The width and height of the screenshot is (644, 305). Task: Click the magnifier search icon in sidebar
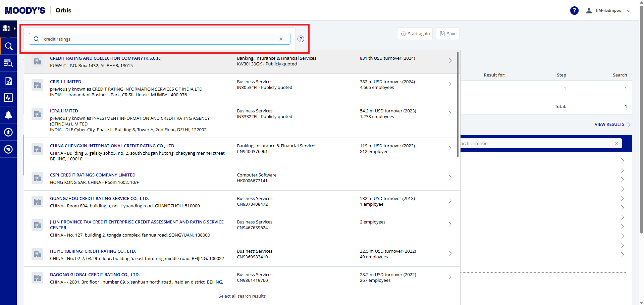point(9,46)
